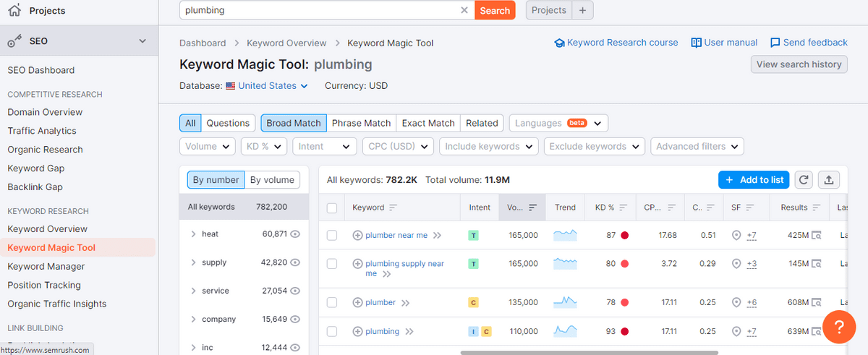The width and height of the screenshot is (868, 355).
Task: Clear the plumbing search field with X
Action: click(x=464, y=10)
